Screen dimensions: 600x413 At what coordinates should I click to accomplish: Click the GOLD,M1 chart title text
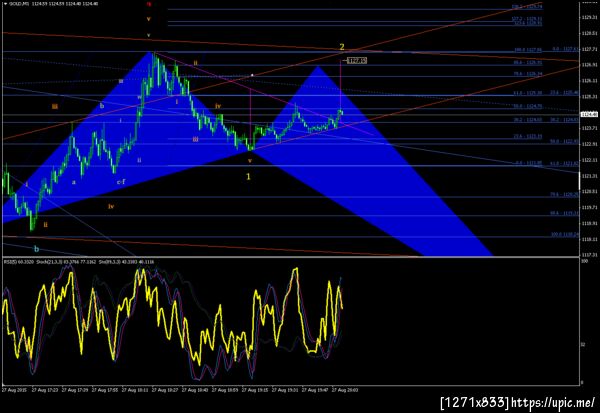tap(19, 4)
